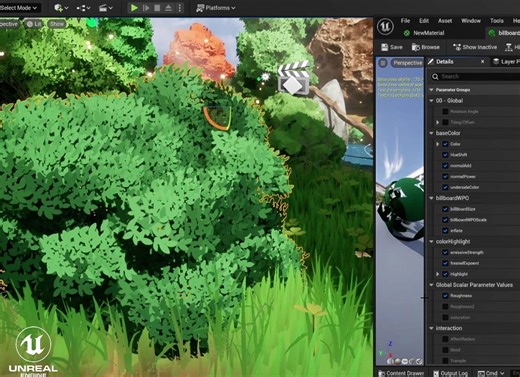Collapse the billboardWPO group
This screenshot has width=520, height=377.
pos(431,198)
